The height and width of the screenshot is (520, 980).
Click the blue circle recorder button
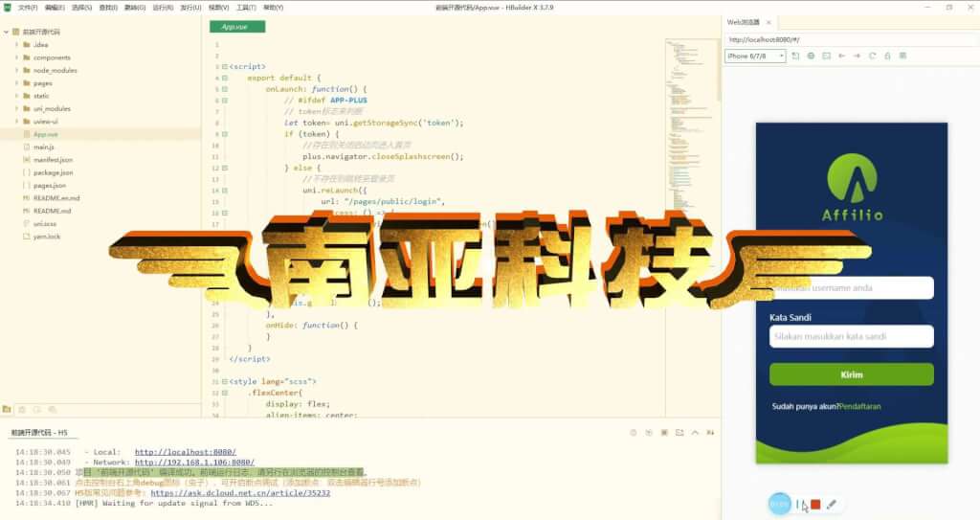click(x=779, y=504)
